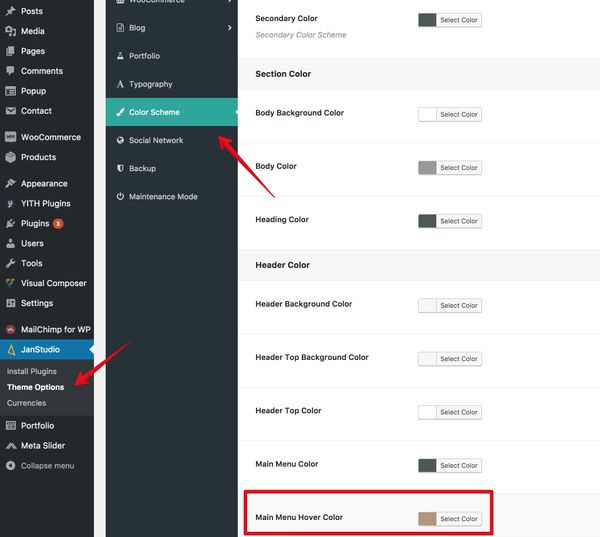This screenshot has width=600, height=537.
Task: Click the Tools wrench icon
Action: 11,263
